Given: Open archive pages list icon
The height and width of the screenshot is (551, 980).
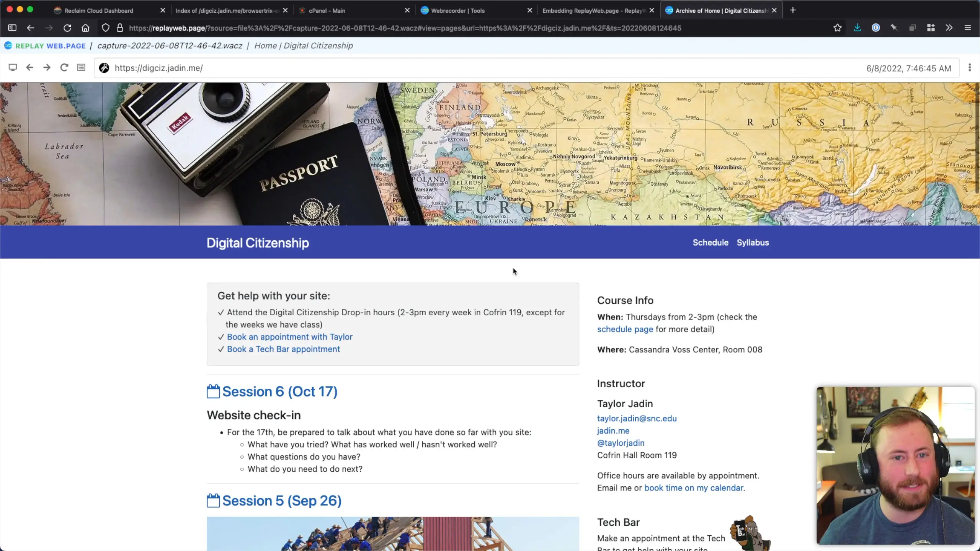Looking at the screenshot, I should pos(81,68).
